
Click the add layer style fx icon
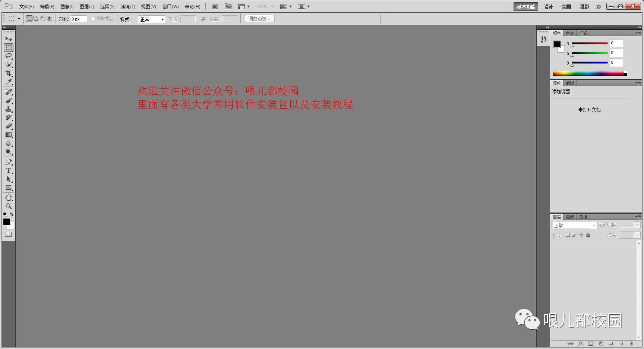[x=581, y=343]
